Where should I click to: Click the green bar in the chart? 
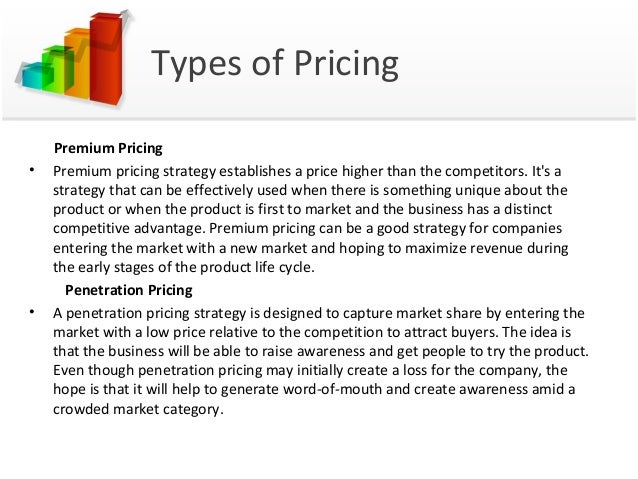pyautogui.click(x=58, y=70)
